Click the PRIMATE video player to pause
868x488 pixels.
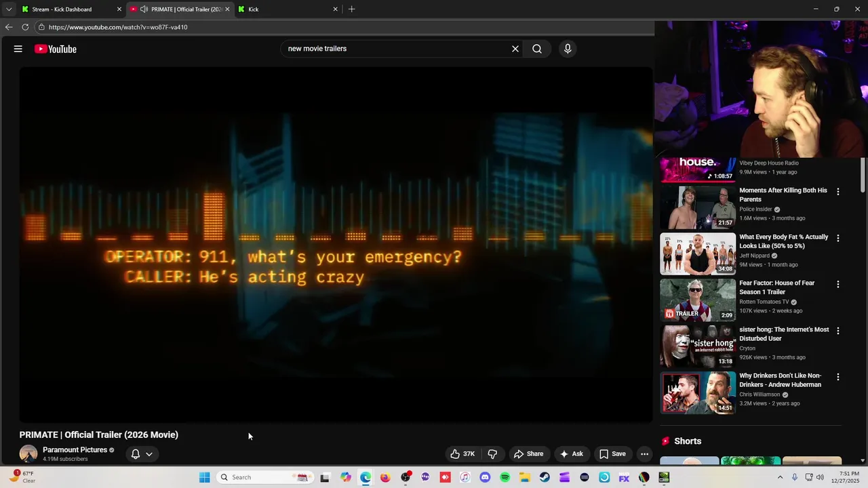point(336,244)
